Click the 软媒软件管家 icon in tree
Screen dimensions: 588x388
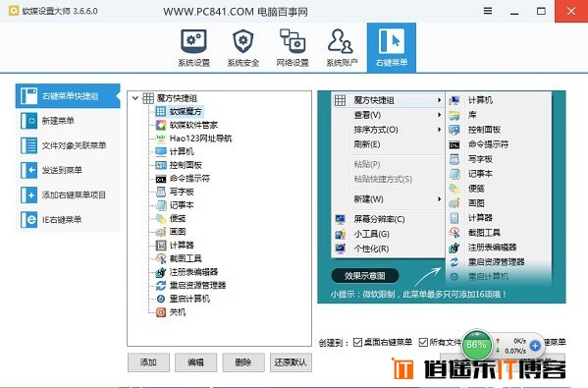[161, 125]
